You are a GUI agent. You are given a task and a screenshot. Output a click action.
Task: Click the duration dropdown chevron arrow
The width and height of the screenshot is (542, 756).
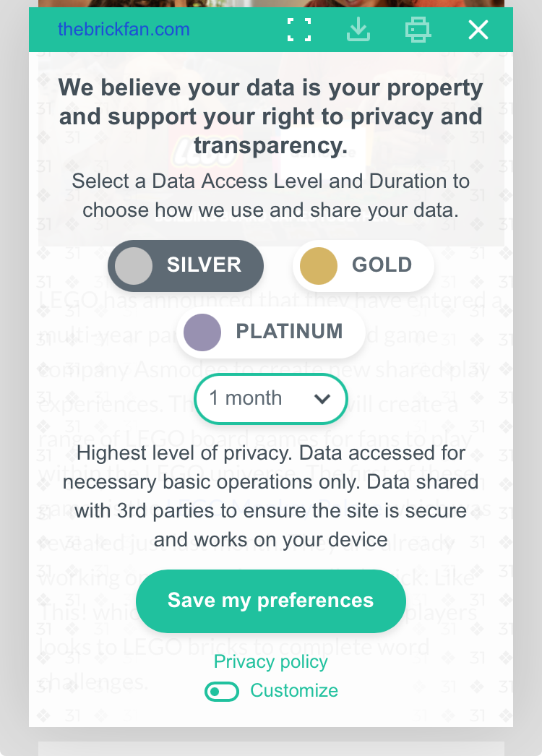click(x=322, y=398)
